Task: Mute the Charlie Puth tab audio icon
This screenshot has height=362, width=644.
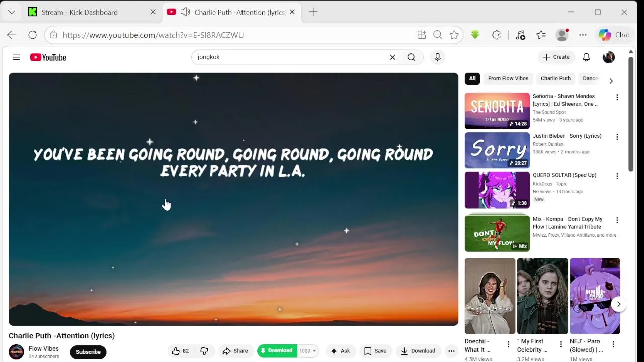Action: [185, 12]
